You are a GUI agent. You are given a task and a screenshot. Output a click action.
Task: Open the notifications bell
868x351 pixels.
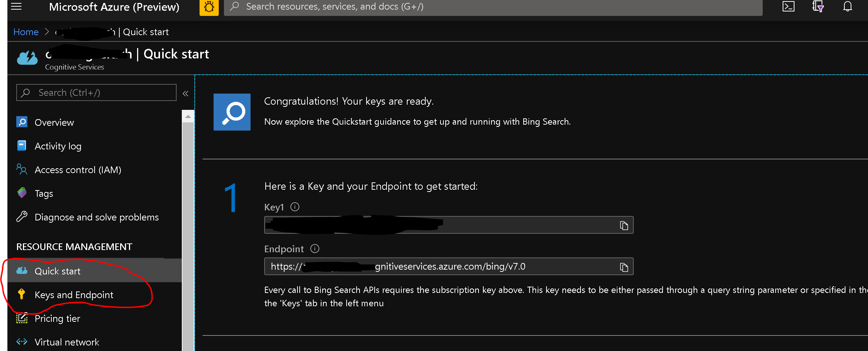click(x=847, y=7)
